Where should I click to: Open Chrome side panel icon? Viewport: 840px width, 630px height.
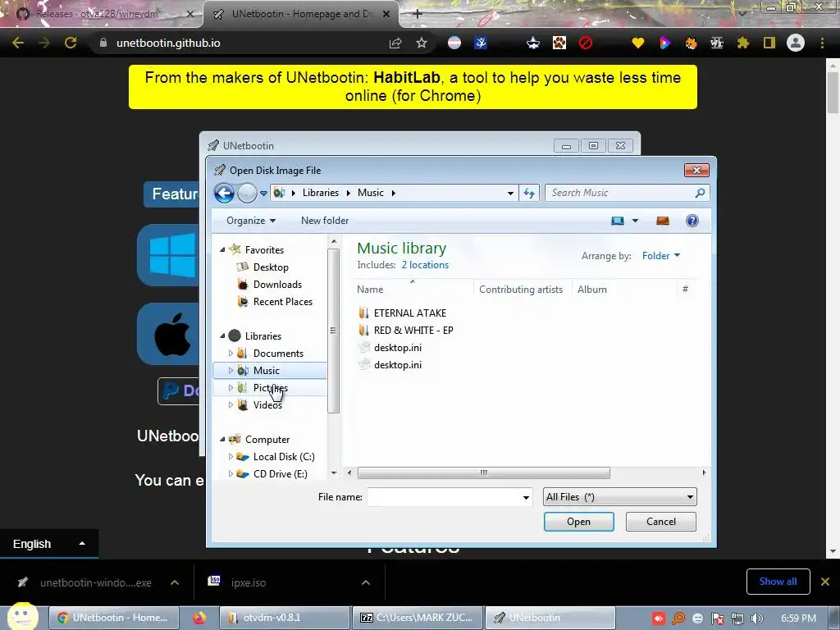pos(769,43)
